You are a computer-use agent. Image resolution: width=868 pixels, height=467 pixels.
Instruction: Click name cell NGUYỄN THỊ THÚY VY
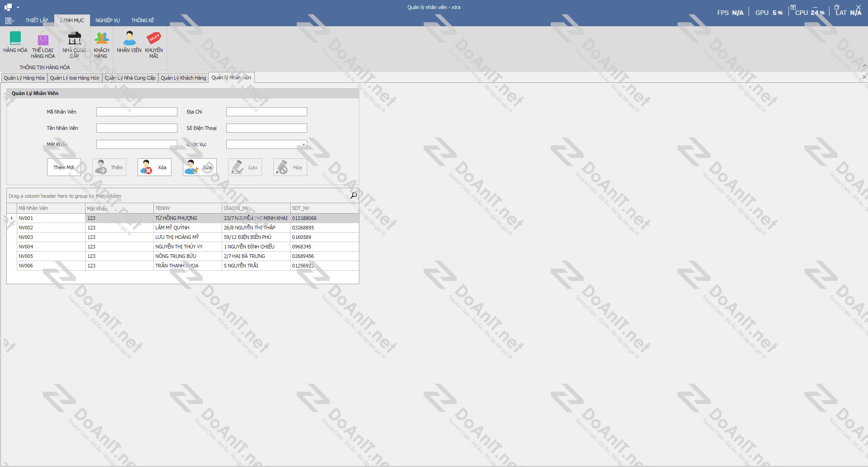coord(188,247)
